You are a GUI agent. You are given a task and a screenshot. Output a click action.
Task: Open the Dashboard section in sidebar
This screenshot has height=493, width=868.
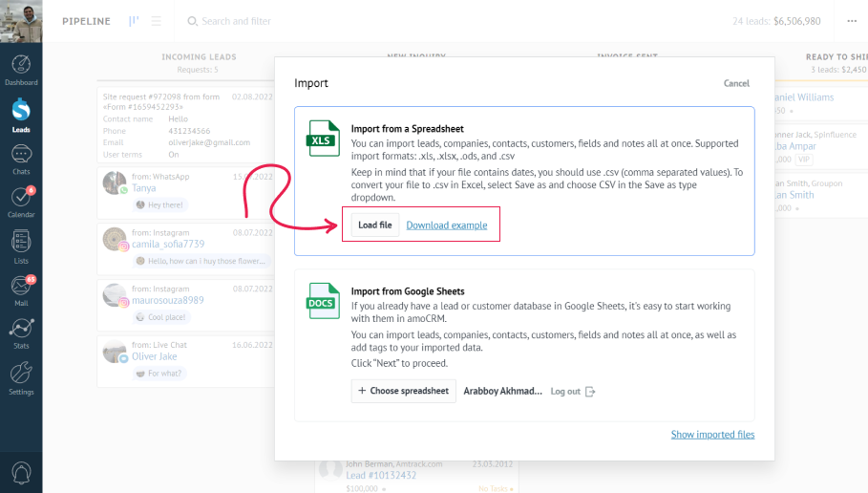(x=21, y=71)
